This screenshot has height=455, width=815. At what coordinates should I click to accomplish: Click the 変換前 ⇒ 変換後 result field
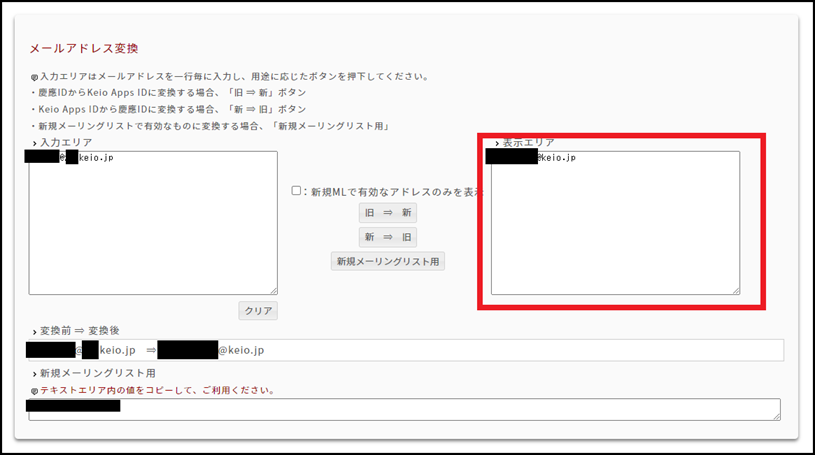(405, 350)
